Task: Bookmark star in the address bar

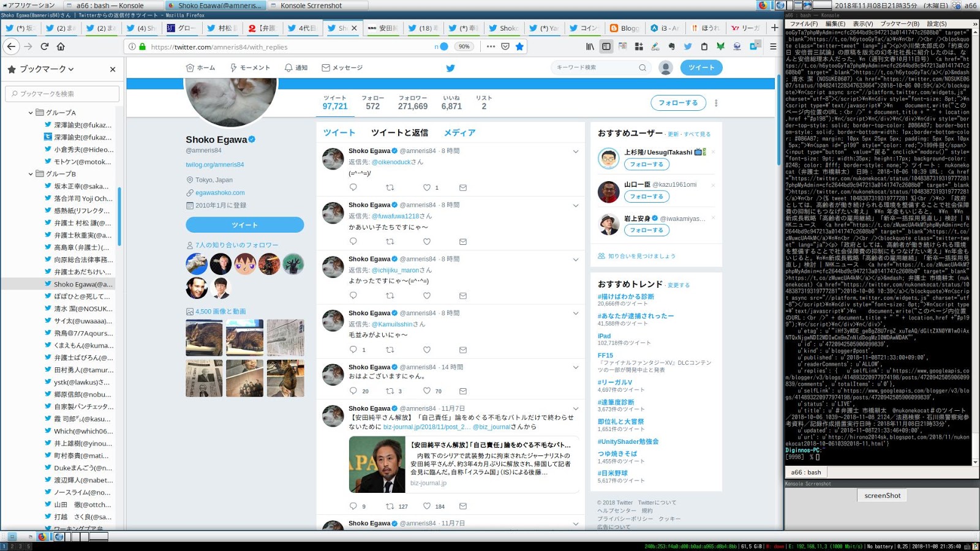Action: point(519,47)
